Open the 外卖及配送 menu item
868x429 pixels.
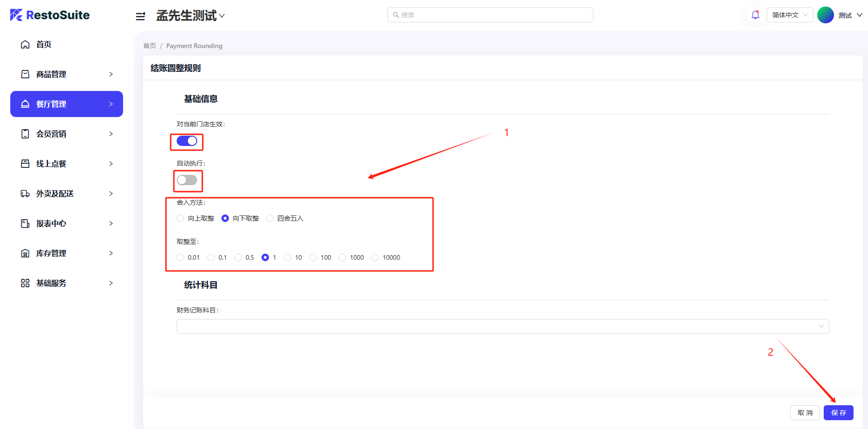point(67,194)
